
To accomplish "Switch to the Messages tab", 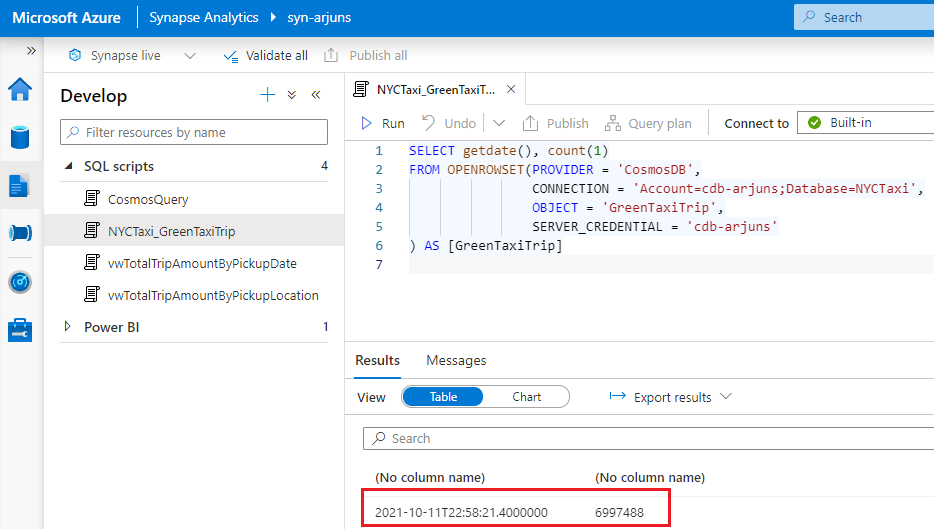I will point(456,360).
